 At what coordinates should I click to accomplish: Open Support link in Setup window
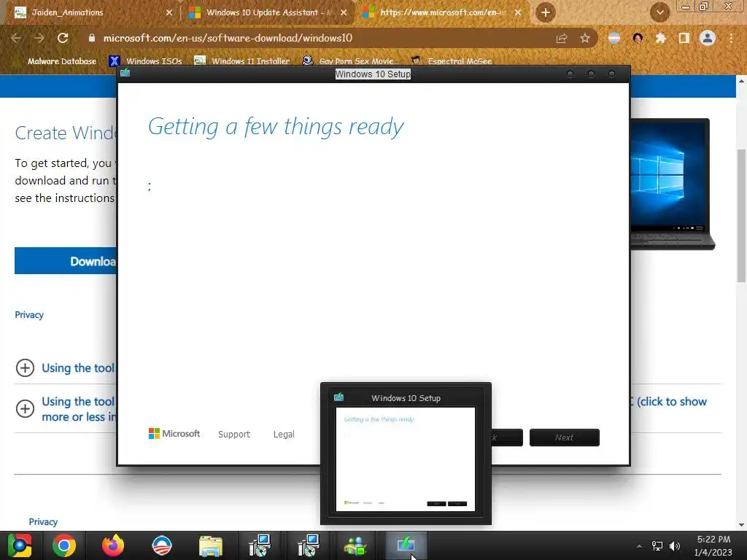234,435
